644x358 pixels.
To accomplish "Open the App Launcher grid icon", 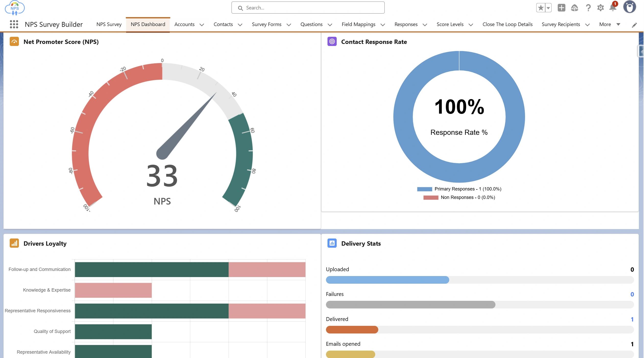I will [14, 24].
